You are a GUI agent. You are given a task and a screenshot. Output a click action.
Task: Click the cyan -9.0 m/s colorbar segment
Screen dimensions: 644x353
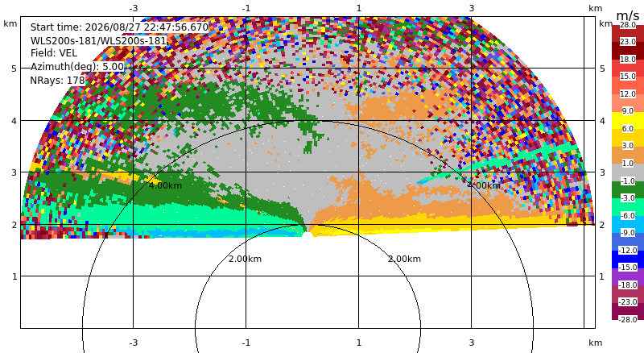pos(628,224)
